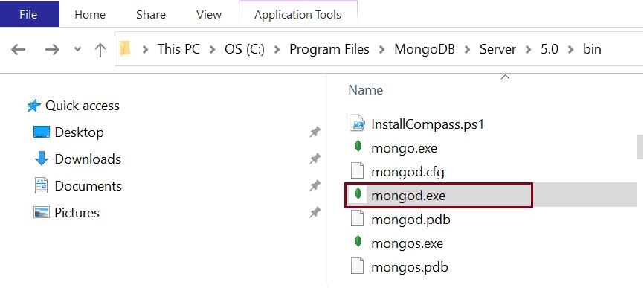Click the pin icon beside Desktop
The image size is (644, 288).
click(315, 132)
